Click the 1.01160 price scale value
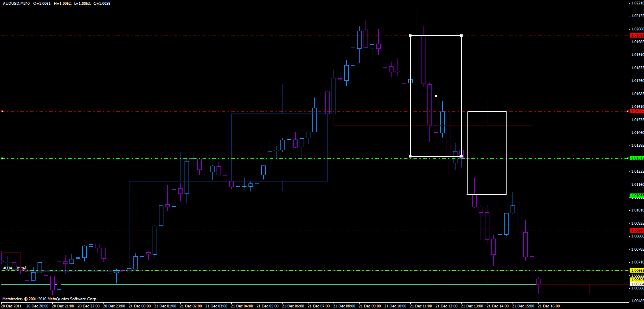The width and height of the screenshot is (644, 309). point(637,185)
